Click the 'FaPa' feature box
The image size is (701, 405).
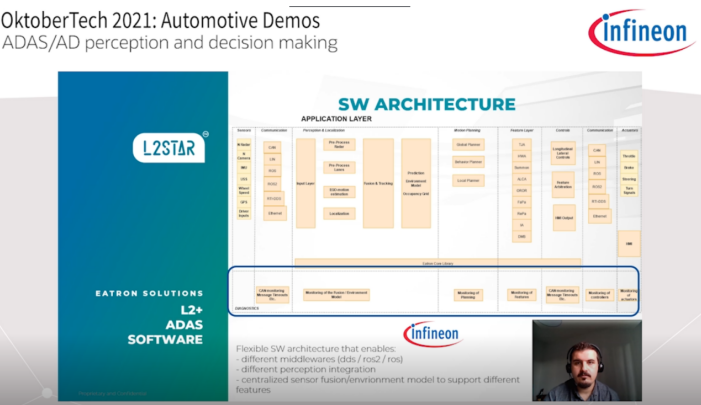click(522, 202)
